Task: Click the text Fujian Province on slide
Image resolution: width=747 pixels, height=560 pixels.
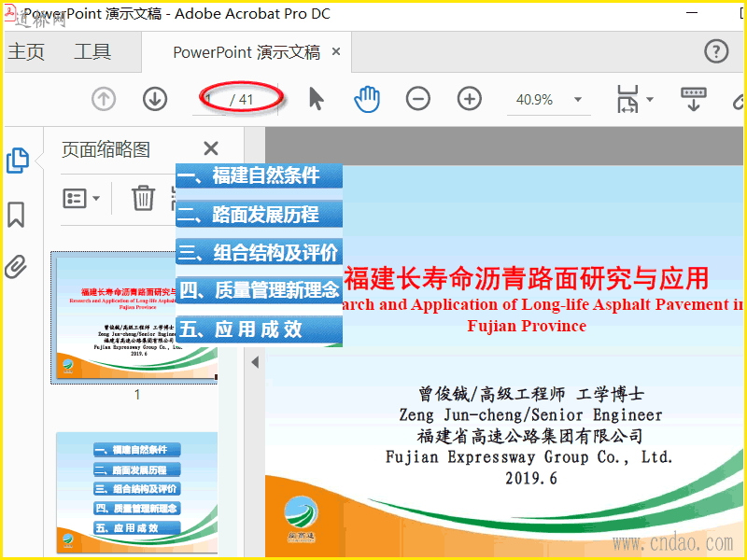Action: [x=527, y=326]
